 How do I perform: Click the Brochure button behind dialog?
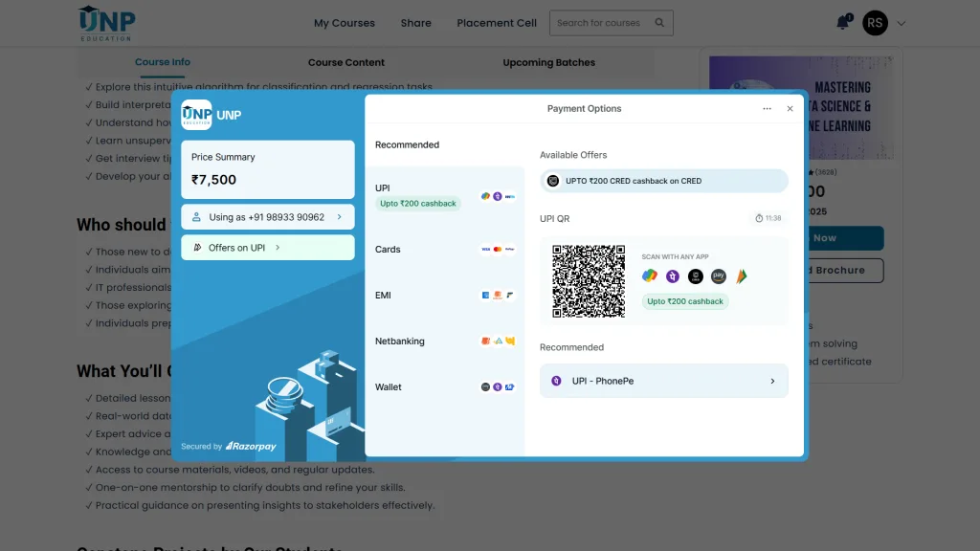tap(844, 271)
